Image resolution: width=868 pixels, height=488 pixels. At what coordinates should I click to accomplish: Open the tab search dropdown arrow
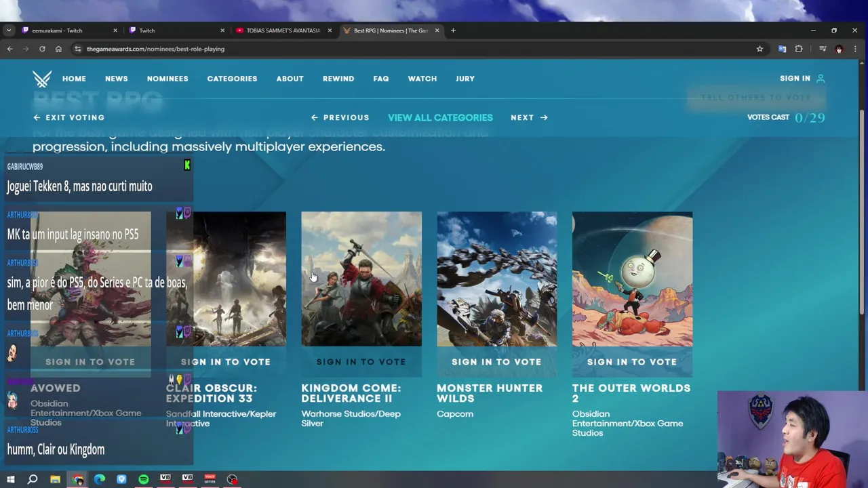click(8, 30)
